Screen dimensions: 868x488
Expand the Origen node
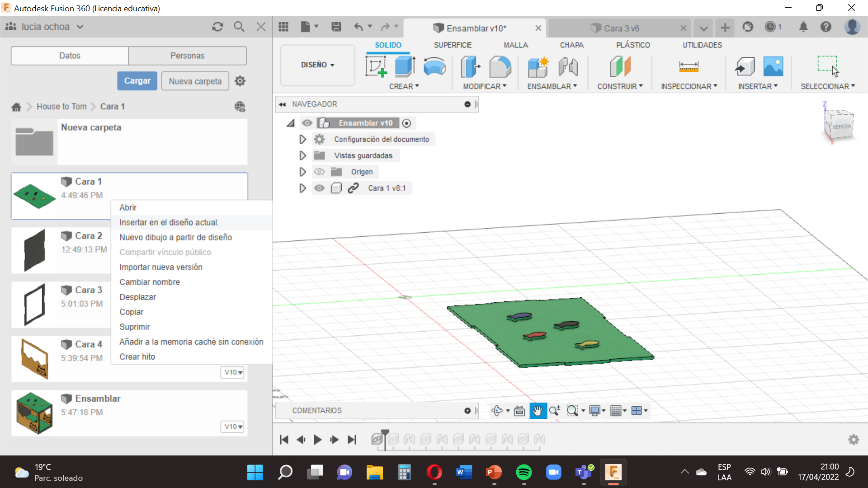click(x=302, y=172)
